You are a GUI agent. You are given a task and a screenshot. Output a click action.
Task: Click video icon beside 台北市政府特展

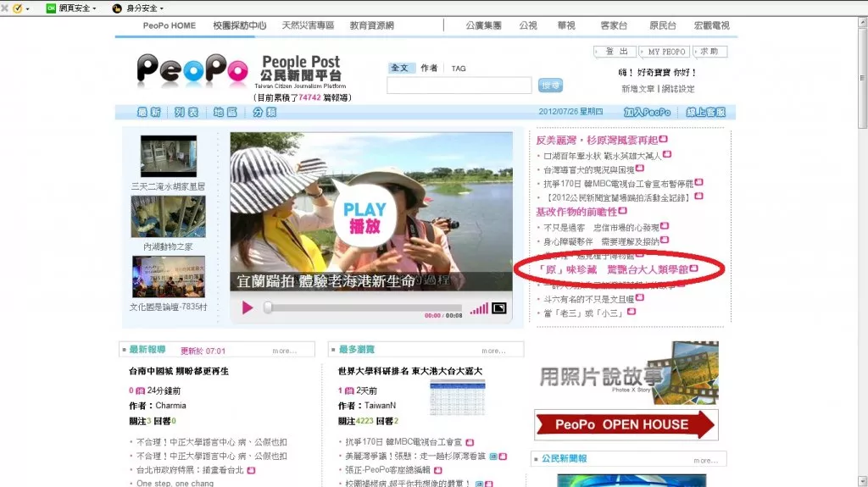pyautogui.click(x=251, y=470)
